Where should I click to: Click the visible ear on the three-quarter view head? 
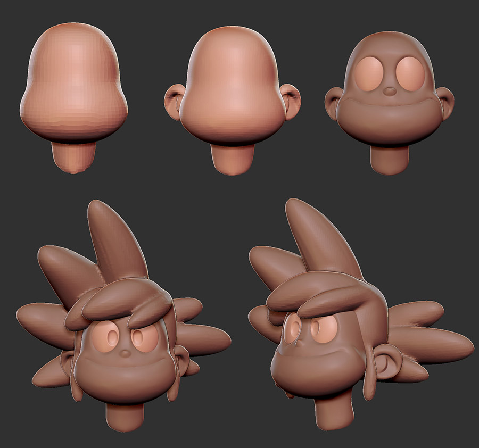[389, 361]
